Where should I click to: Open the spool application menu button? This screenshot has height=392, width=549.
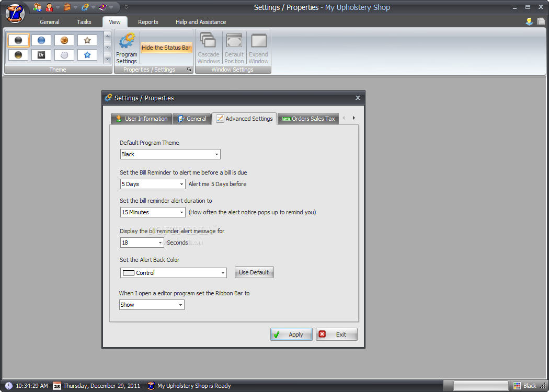[x=15, y=13]
